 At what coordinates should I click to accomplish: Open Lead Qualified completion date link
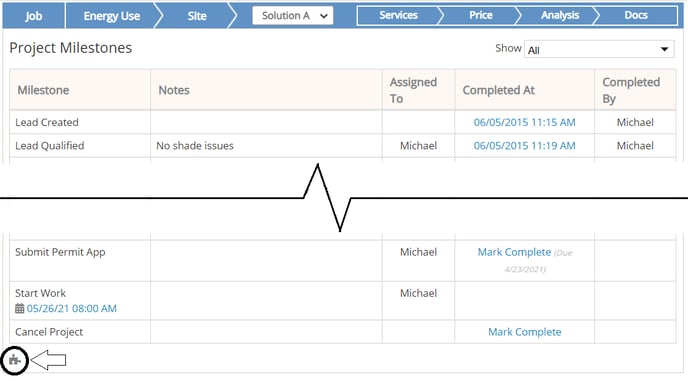tap(524, 146)
